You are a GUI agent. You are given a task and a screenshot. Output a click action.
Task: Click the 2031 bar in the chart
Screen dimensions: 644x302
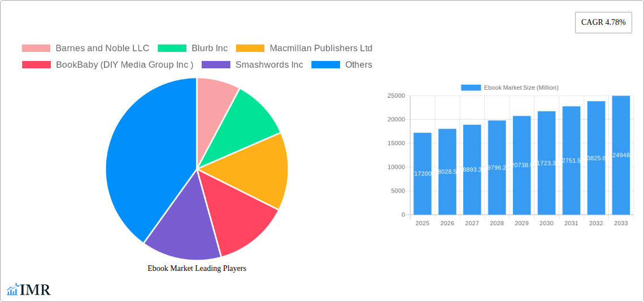click(x=571, y=160)
